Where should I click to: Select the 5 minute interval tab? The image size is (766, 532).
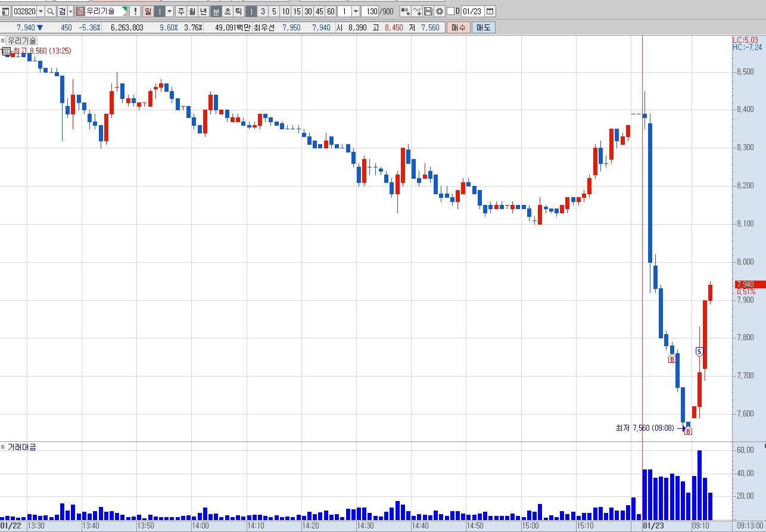click(x=274, y=11)
